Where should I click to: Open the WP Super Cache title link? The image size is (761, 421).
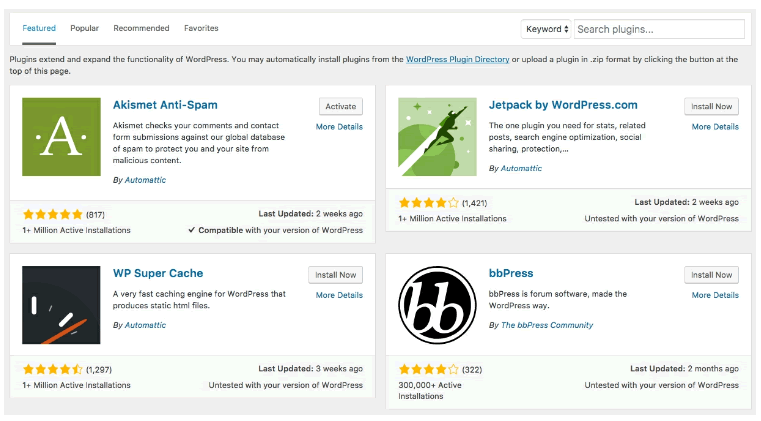click(x=158, y=273)
